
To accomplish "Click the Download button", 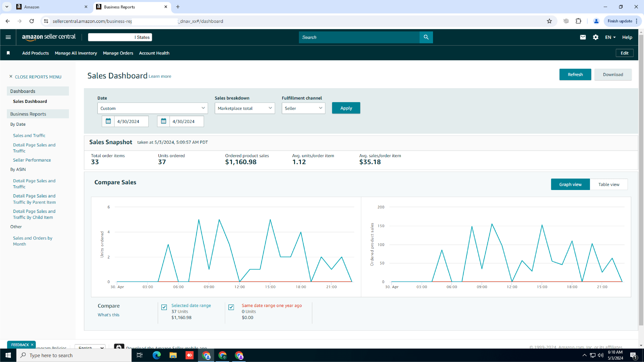I will (613, 74).
